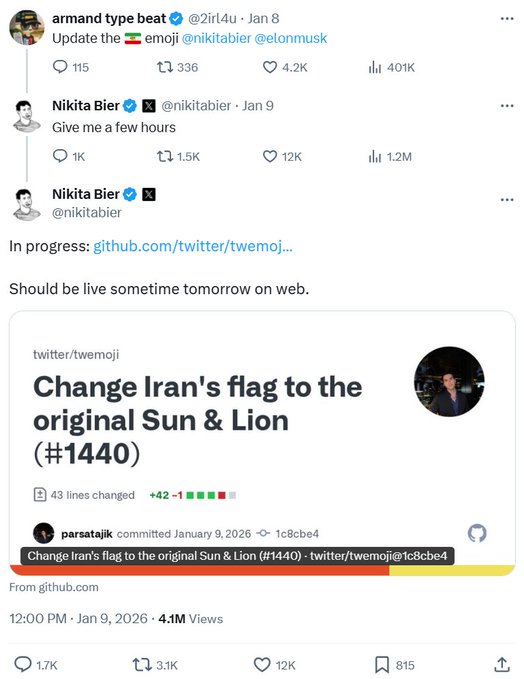Reply to main tweet with 1.7K replies
Screen dimensions: 524x679
pyautogui.click(x=23, y=664)
